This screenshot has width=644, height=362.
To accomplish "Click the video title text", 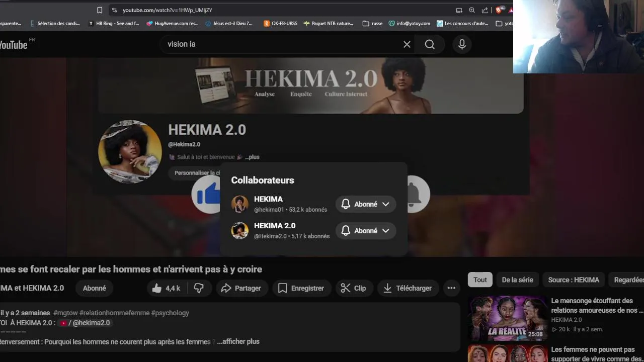I will click(131, 269).
